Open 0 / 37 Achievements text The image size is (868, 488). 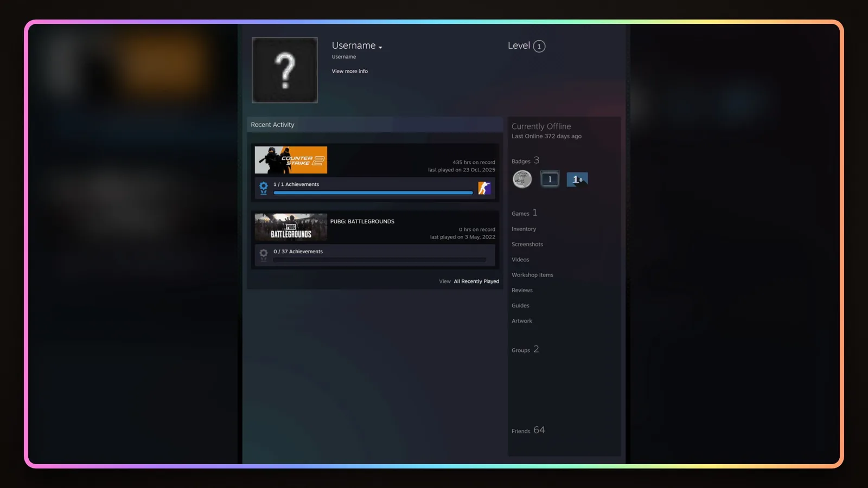[298, 252]
